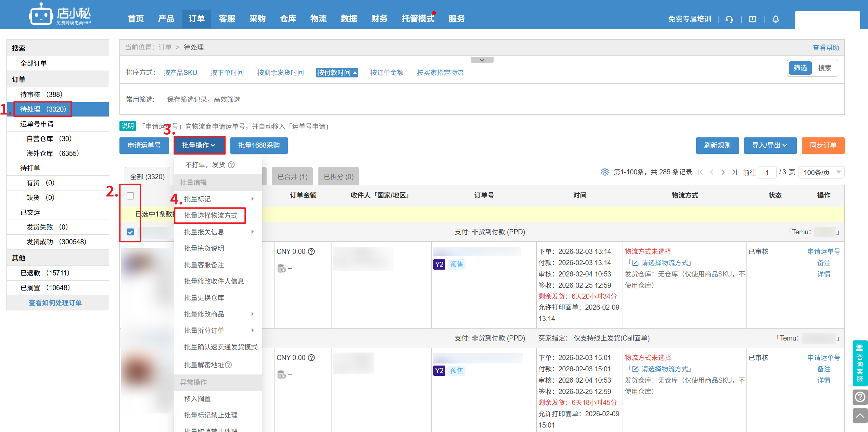Jump to last page arrow

tap(735, 172)
